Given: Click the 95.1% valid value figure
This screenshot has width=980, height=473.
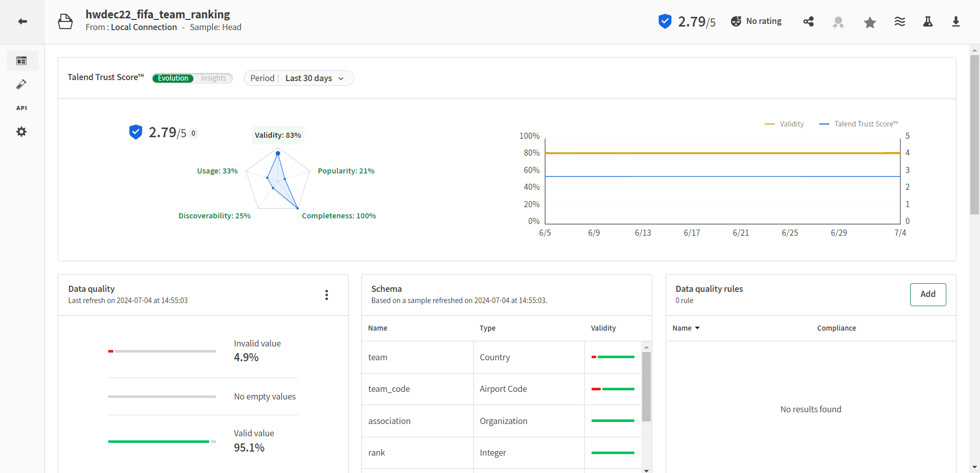Looking at the screenshot, I should pyautogui.click(x=249, y=448).
